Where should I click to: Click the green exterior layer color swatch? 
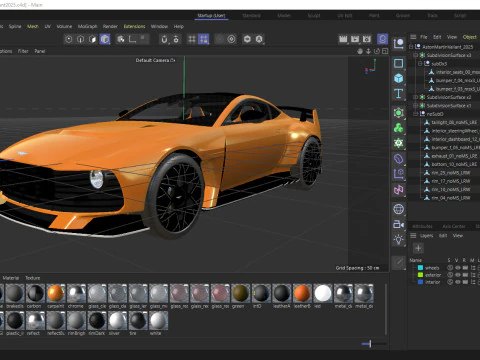point(420,275)
